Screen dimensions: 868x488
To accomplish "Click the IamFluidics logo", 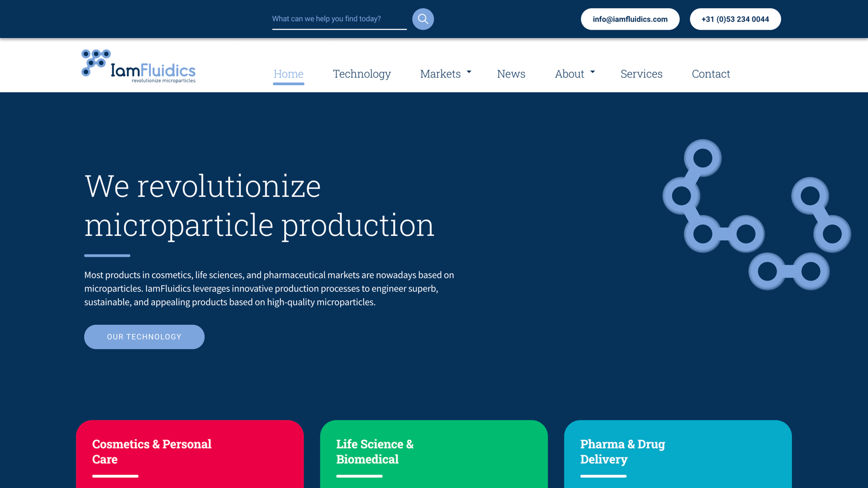I will [x=138, y=65].
